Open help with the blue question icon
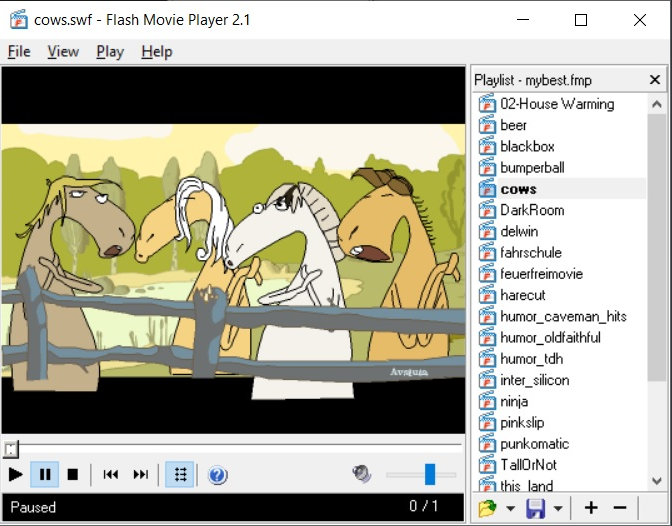Image resolution: width=672 pixels, height=526 pixels. tap(218, 475)
